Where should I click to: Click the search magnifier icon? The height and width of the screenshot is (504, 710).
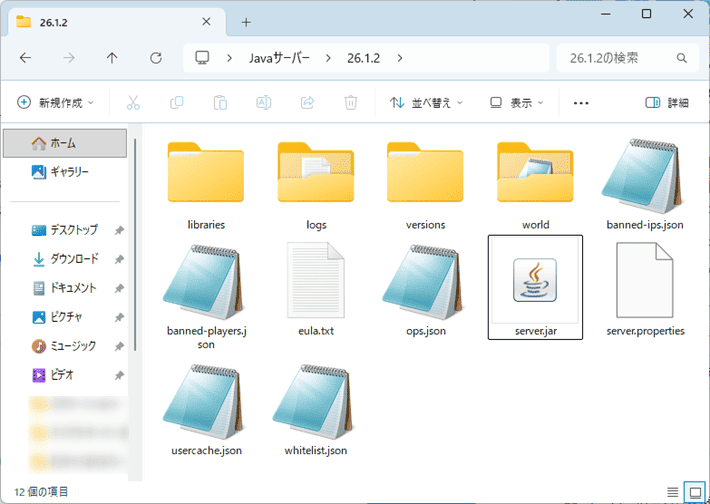pos(681,58)
